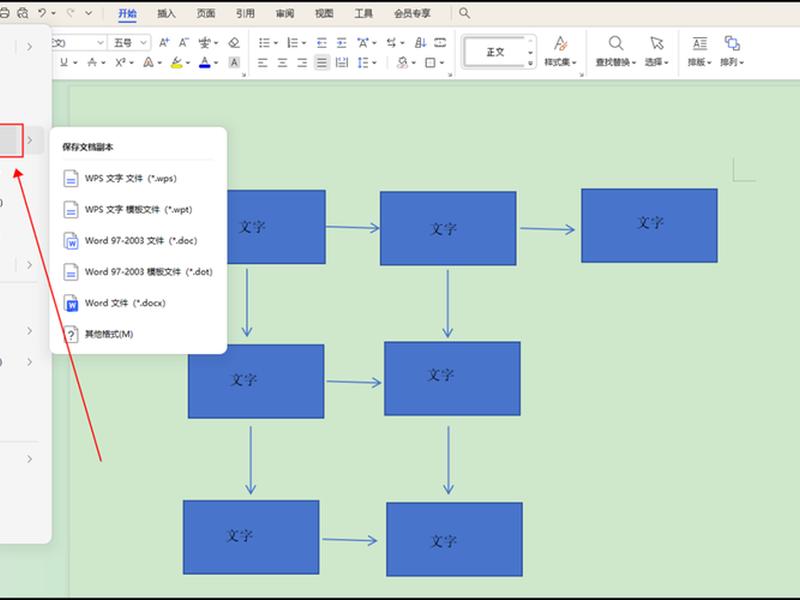Select the 正文 style in the gallery
800x600 pixels.
pyautogui.click(x=494, y=52)
